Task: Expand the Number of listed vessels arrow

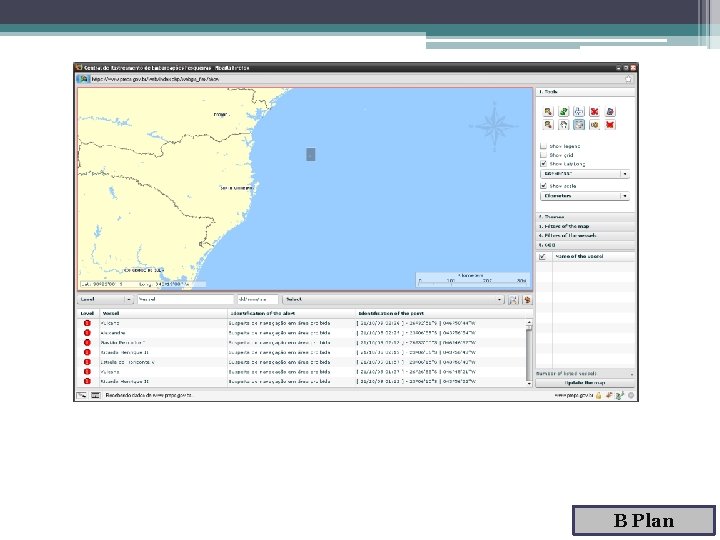Action: pyautogui.click(x=631, y=374)
